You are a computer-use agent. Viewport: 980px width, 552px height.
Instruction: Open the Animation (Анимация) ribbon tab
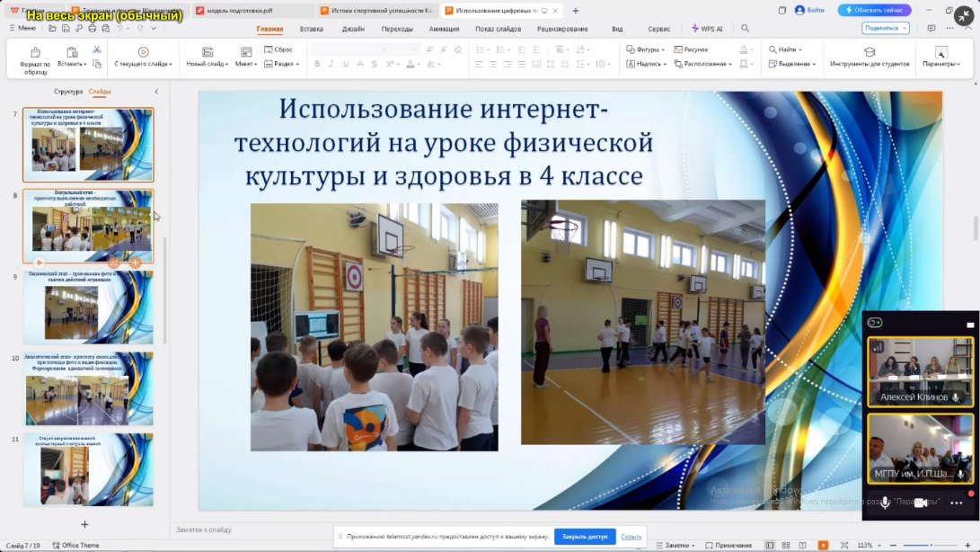[x=444, y=29]
